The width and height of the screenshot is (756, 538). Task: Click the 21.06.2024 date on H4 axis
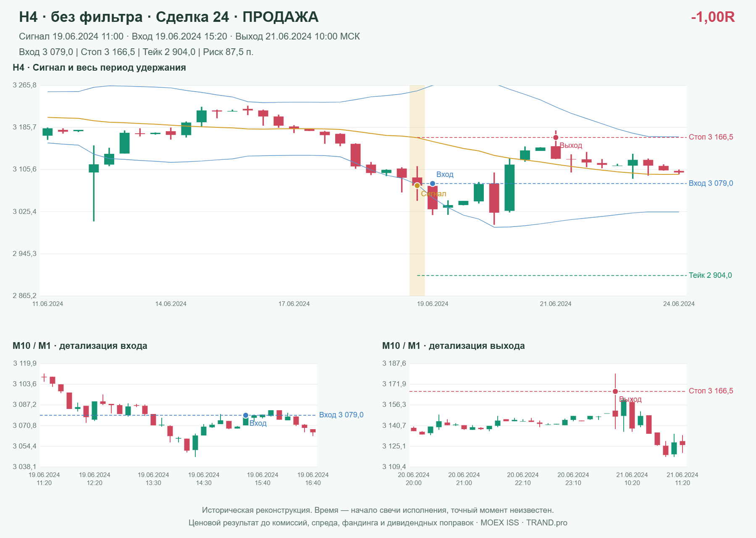(x=556, y=304)
